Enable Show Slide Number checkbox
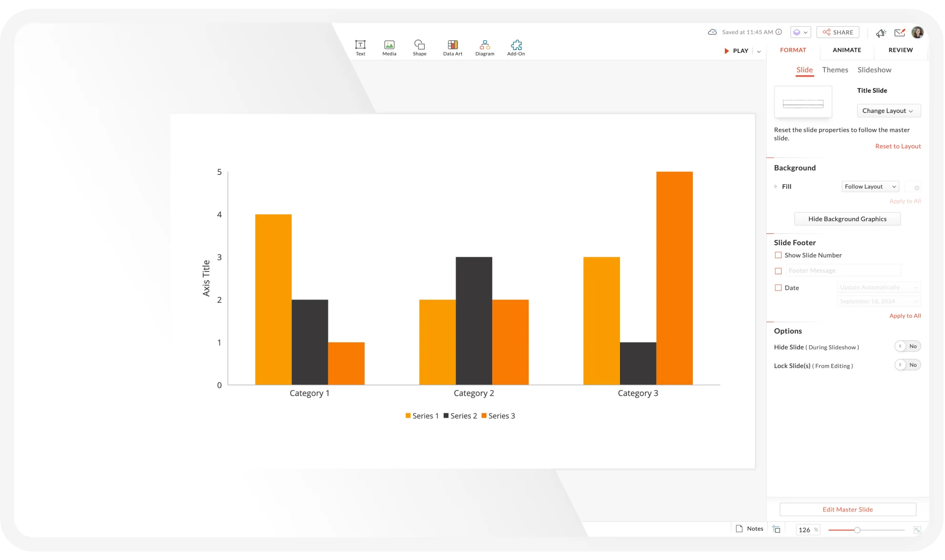Screen dimensions: 945x560 click(x=778, y=255)
